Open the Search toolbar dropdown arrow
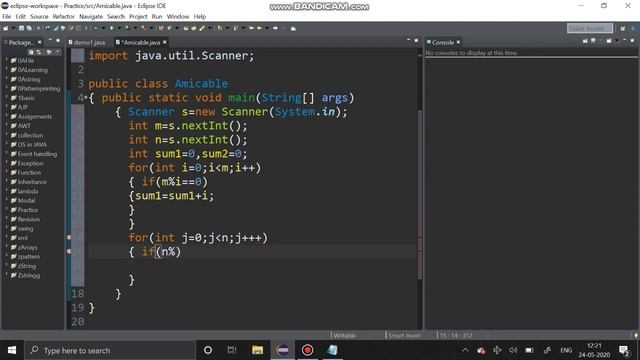This screenshot has height=360, width=640. click(x=209, y=28)
